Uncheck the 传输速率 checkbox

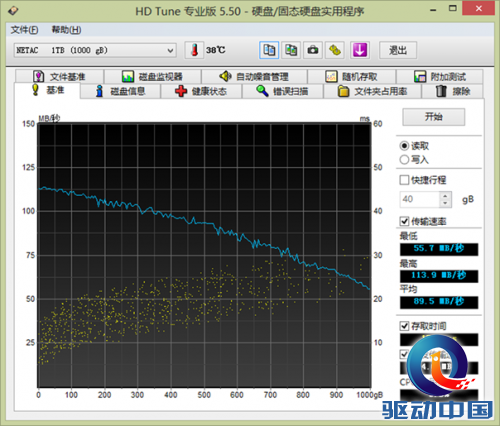coord(404,221)
